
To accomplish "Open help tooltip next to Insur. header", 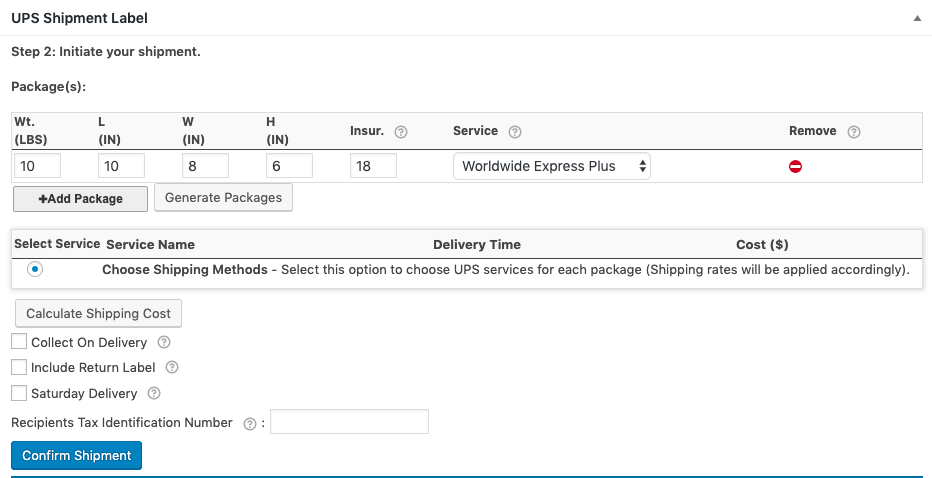I will pyautogui.click(x=401, y=132).
